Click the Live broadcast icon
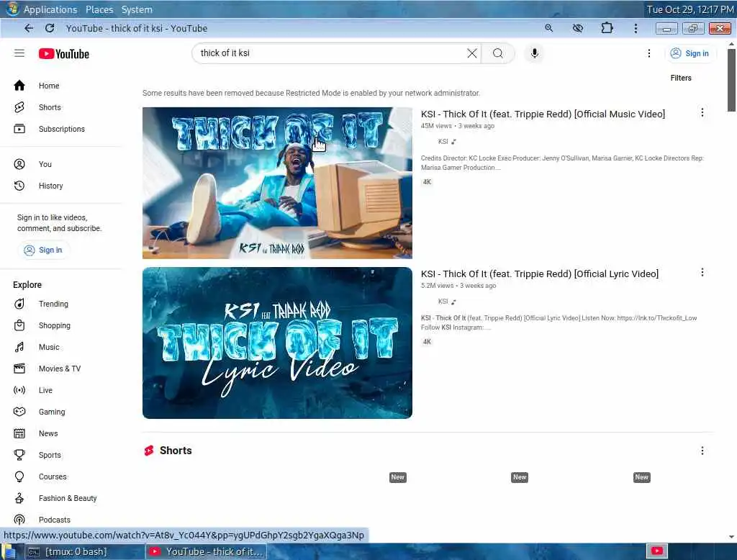This screenshot has height=560, width=737. [x=19, y=390]
